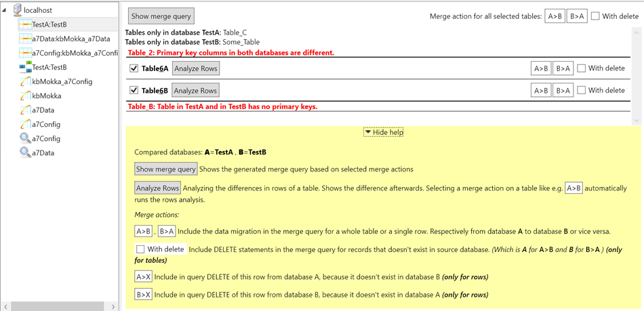The height and width of the screenshot is (311, 644).
Task: Click the Table6B table name
Action: [155, 90]
